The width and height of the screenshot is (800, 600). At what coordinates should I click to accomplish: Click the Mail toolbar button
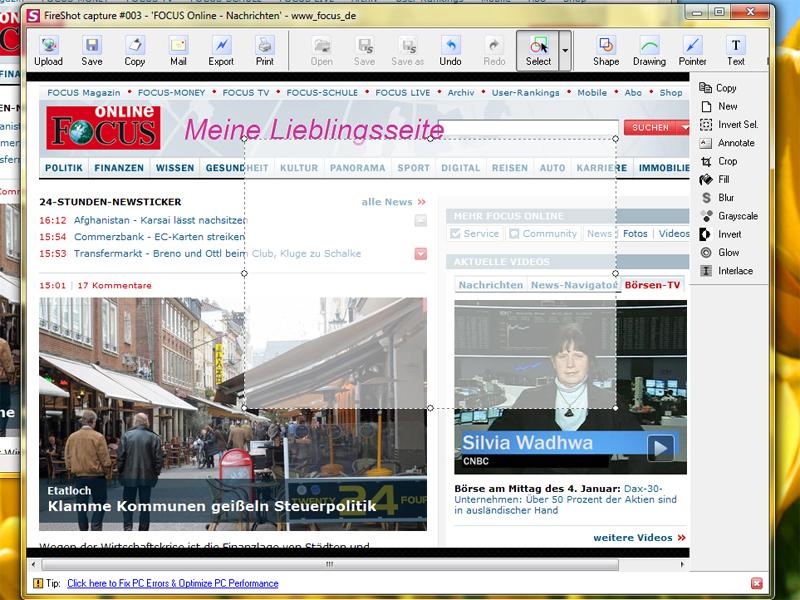point(178,50)
